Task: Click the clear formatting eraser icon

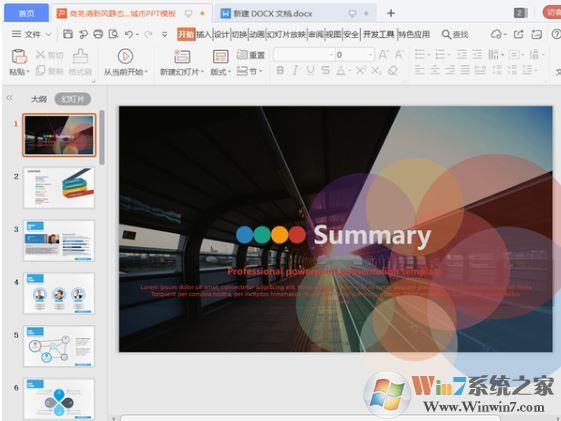Action: point(392,70)
